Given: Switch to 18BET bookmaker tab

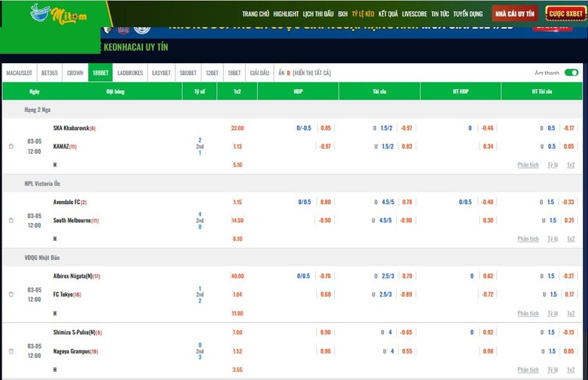Looking at the screenshot, I should (234, 73).
